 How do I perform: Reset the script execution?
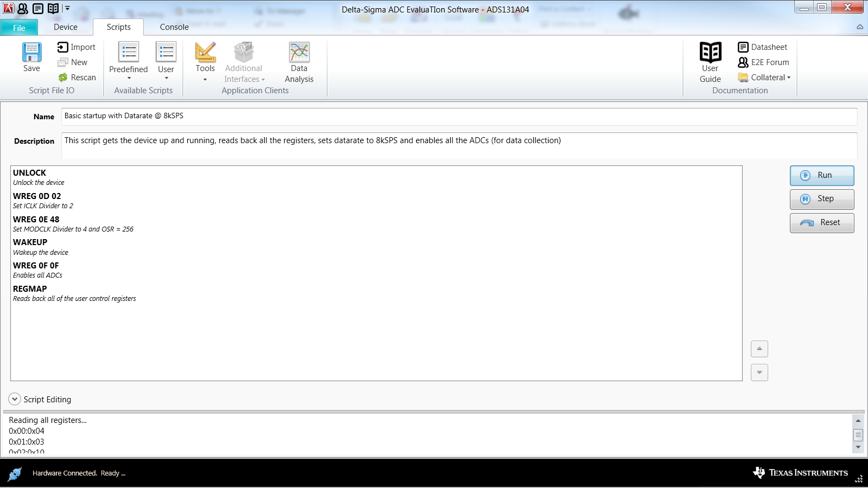822,223
